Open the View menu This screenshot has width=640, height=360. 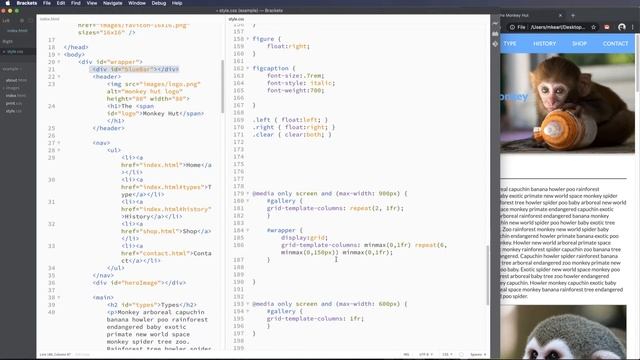pyautogui.click(x=92, y=3)
